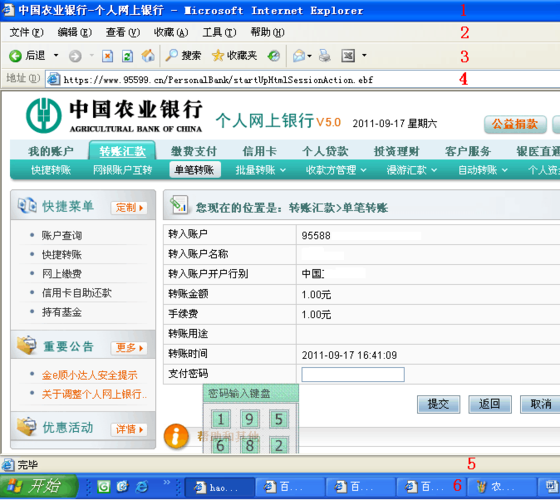Click the Refresh page icon

point(128,56)
